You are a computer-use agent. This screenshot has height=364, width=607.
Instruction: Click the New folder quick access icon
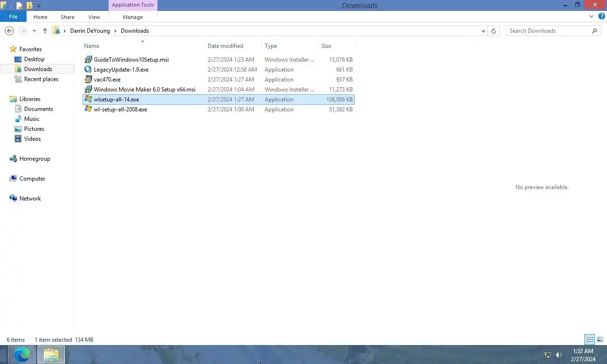coord(29,6)
